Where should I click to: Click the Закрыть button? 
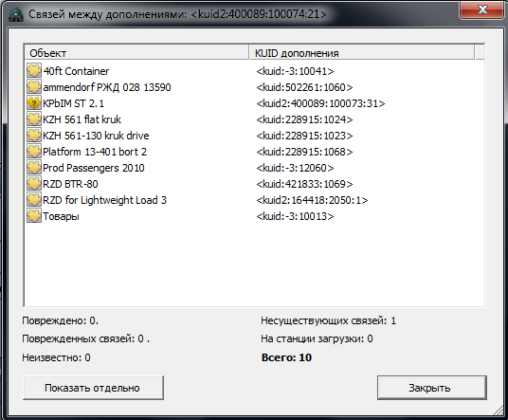(x=432, y=388)
